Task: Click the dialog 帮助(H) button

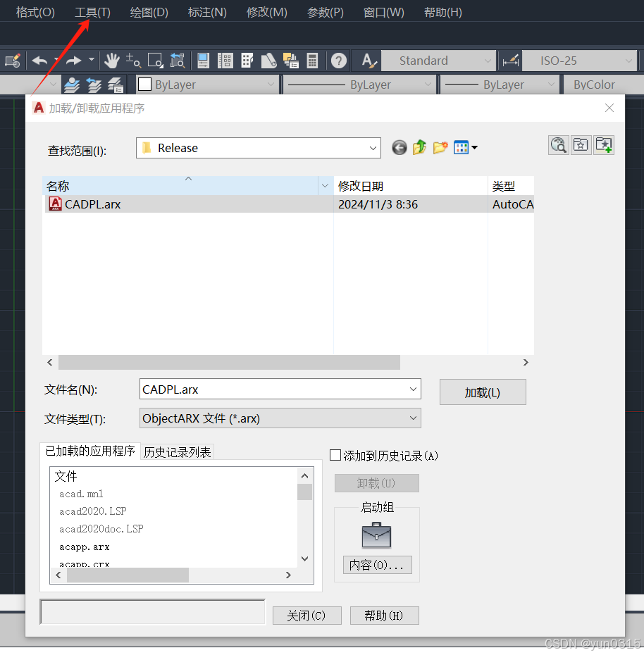Action: point(384,616)
